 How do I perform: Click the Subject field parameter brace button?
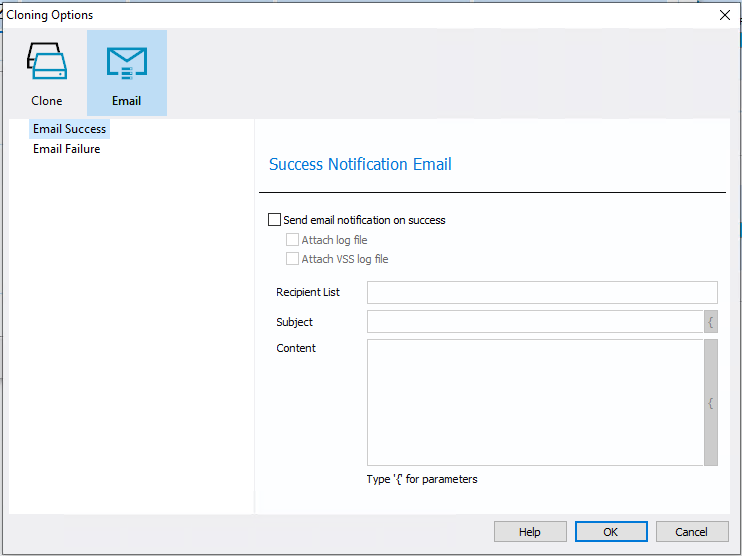(711, 322)
